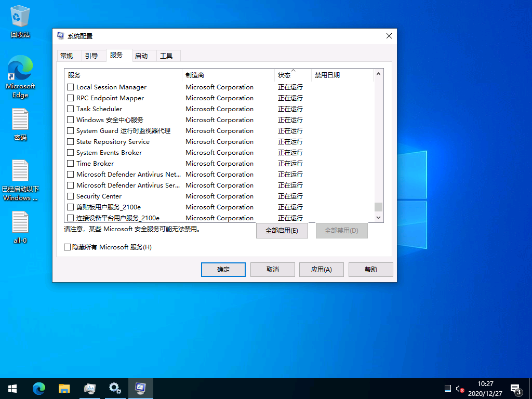Click 正在运行 status for Local Session Manager
The height and width of the screenshot is (399, 532).
coord(290,87)
